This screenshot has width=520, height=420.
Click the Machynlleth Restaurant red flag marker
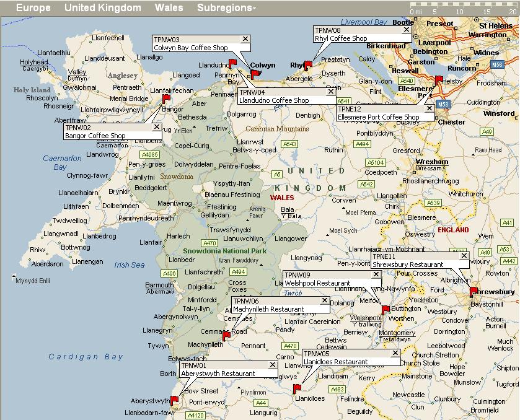pyautogui.click(x=227, y=335)
